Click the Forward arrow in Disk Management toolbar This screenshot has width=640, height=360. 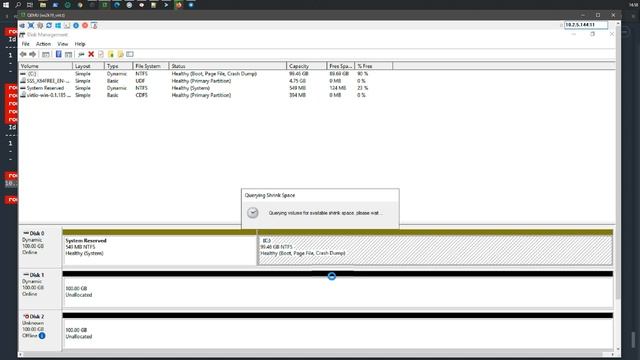[33, 54]
